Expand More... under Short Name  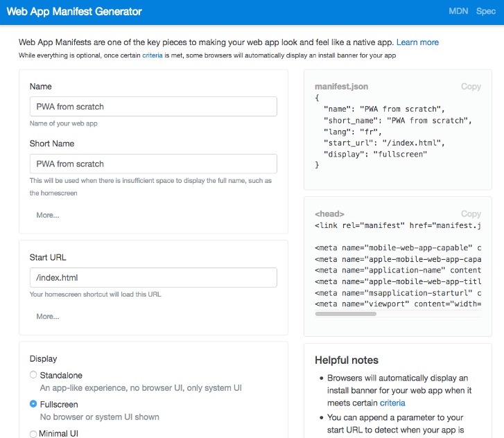48,215
